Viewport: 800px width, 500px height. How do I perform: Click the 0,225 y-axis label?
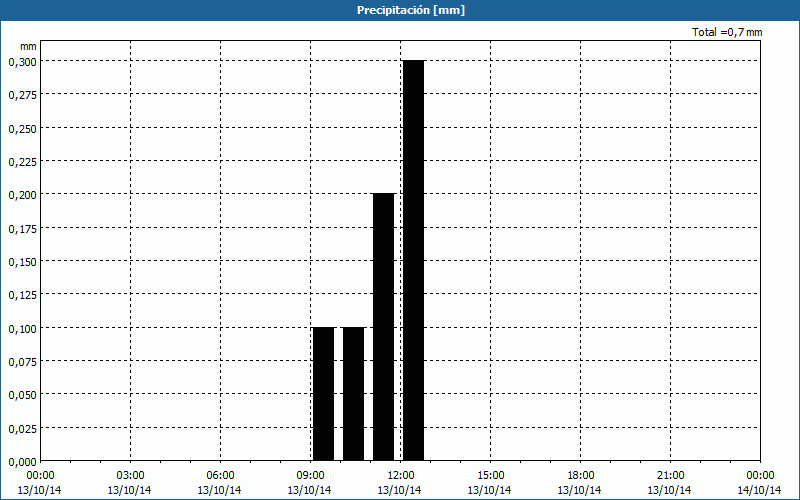point(22,162)
